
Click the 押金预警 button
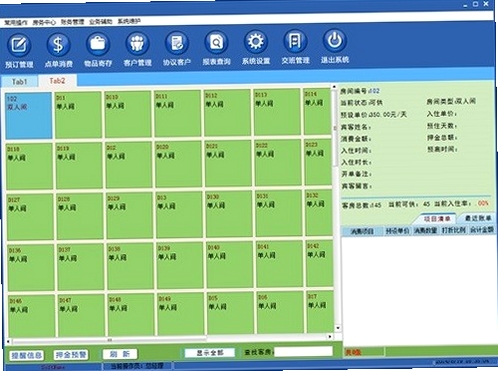pos(71,355)
